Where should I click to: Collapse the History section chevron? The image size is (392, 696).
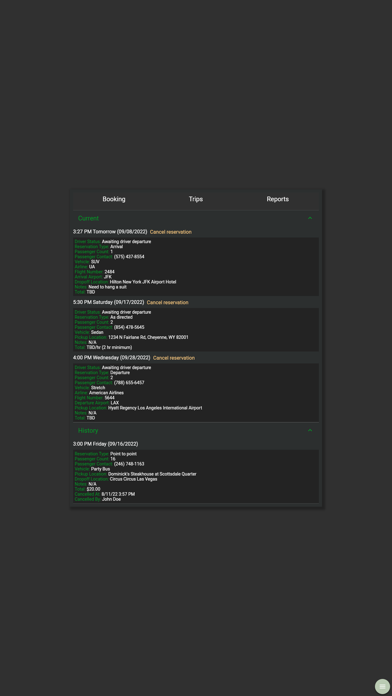coord(310,431)
